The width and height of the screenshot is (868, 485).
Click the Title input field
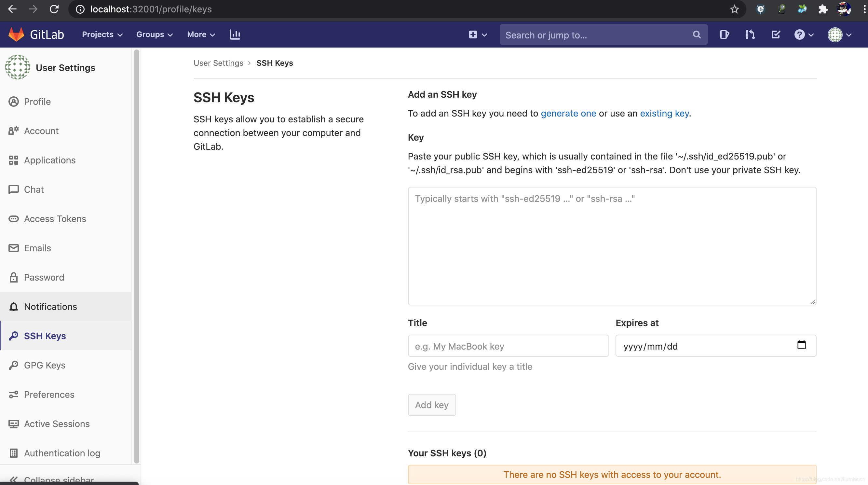click(x=507, y=346)
